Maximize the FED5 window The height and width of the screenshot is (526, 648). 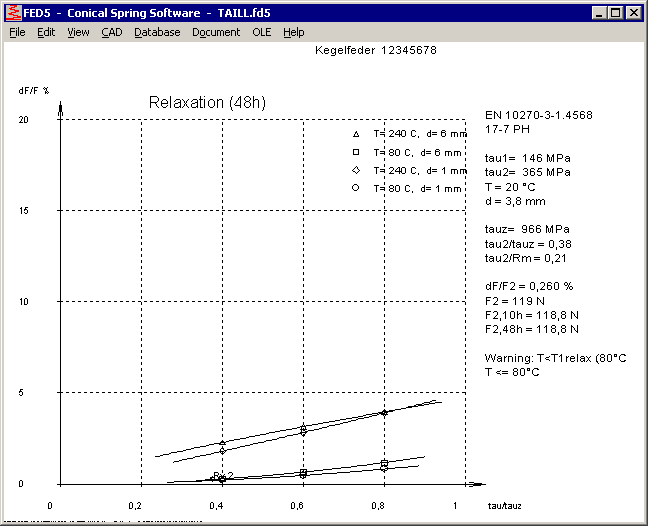[x=615, y=13]
